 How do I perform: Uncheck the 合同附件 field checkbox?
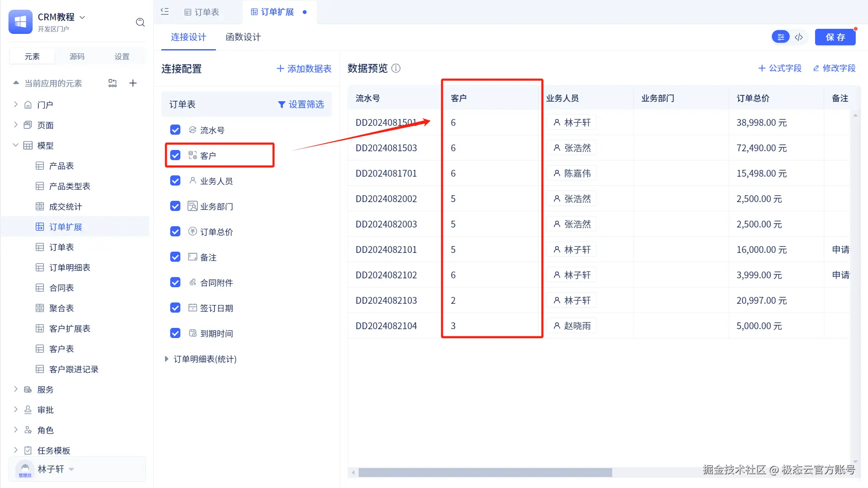tap(175, 283)
